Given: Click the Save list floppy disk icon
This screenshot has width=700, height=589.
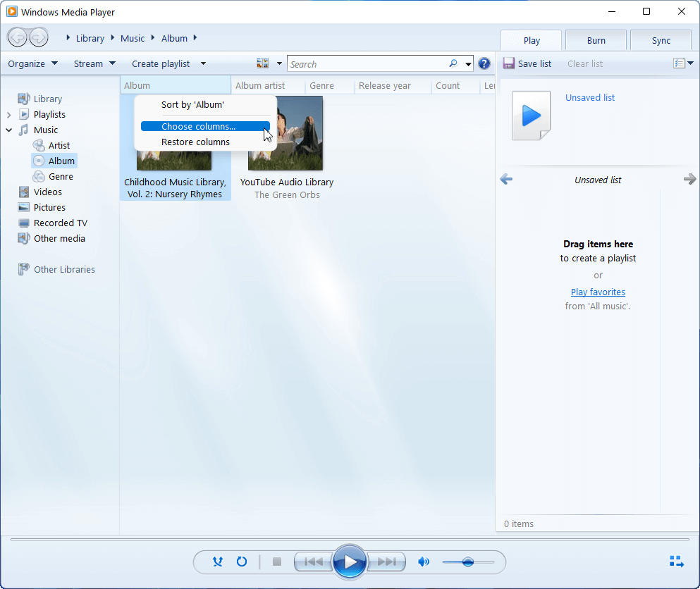Looking at the screenshot, I should point(508,63).
